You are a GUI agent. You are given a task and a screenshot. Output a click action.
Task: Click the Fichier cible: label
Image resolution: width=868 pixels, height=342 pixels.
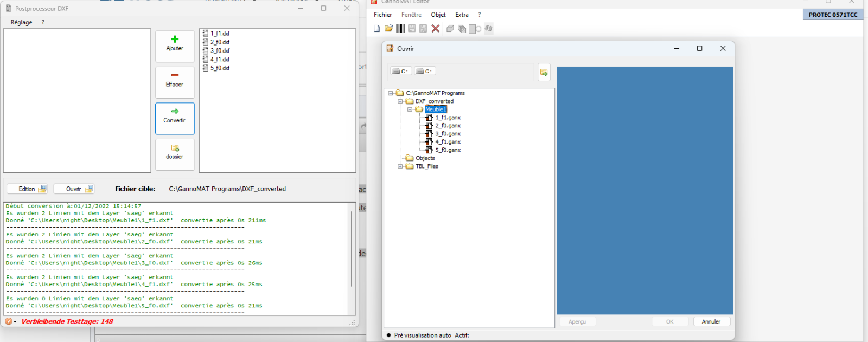(x=135, y=189)
